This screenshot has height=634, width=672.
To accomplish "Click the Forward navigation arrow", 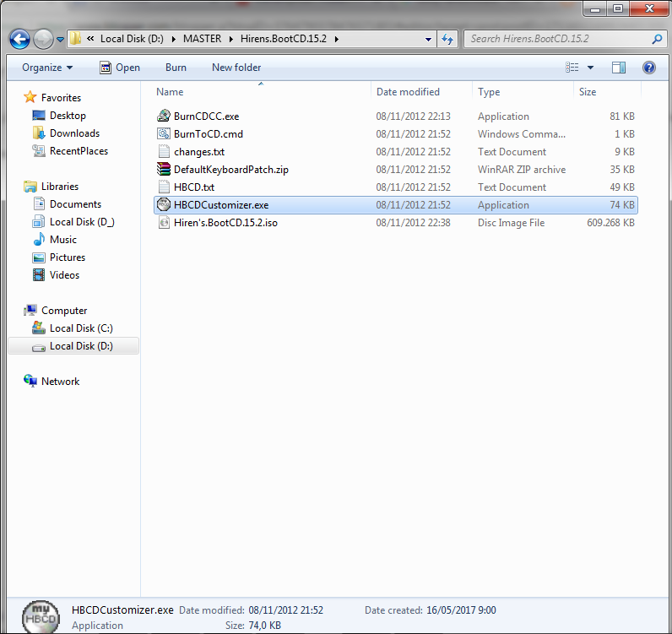I will [x=43, y=40].
